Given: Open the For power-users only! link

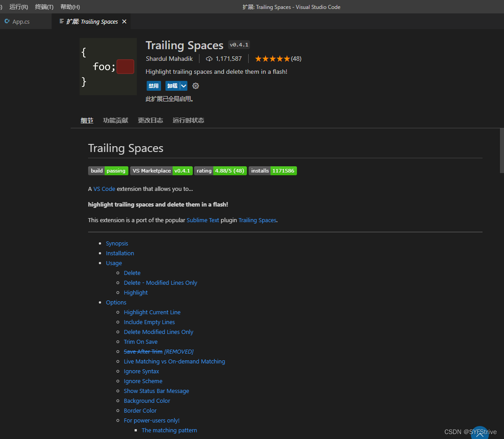Looking at the screenshot, I should tap(152, 421).
